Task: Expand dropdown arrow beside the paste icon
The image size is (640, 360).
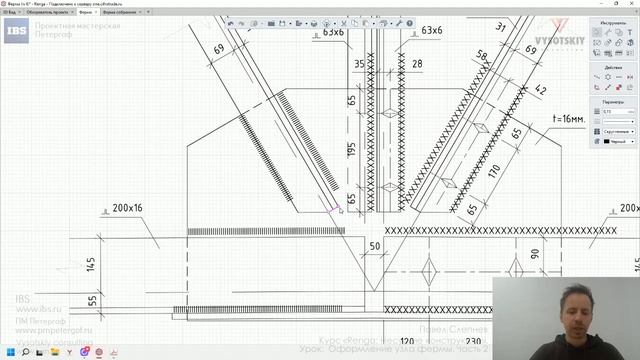Action: click(373, 24)
